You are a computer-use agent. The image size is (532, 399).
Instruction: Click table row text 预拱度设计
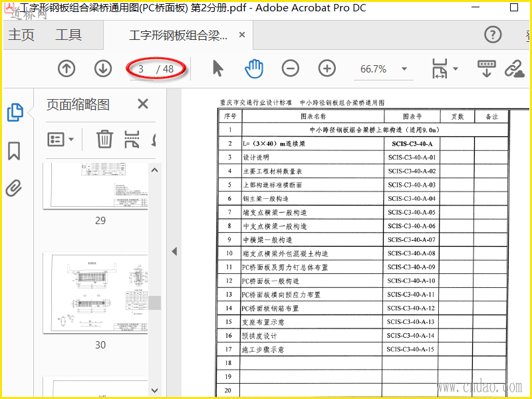[x=259, y=336]
